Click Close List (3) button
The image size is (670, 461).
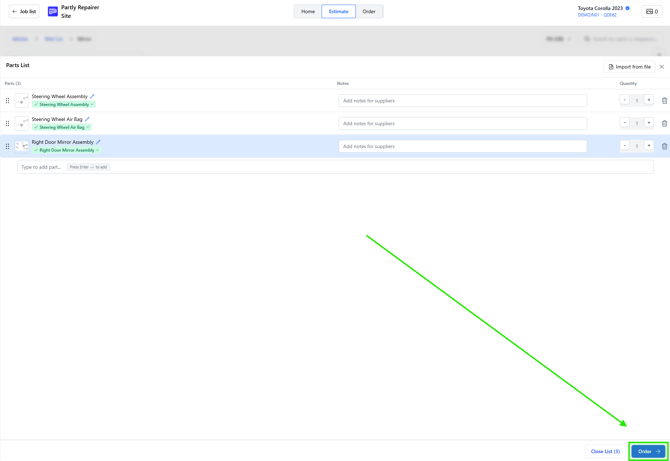coord(605,451)
